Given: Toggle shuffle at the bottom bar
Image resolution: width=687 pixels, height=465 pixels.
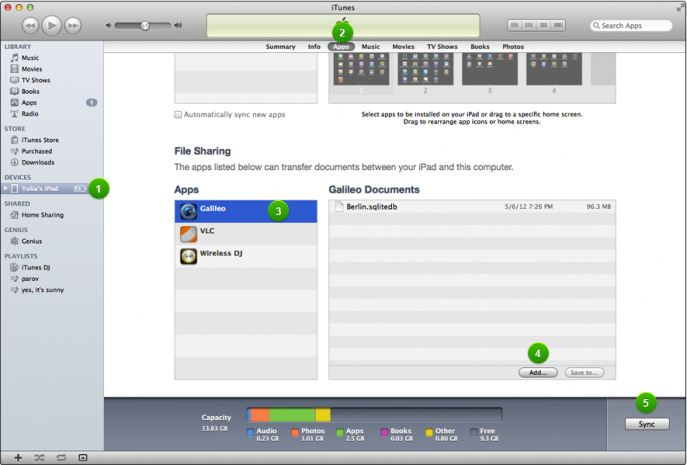Looking at the screenshot, I should tap(39, 458).
